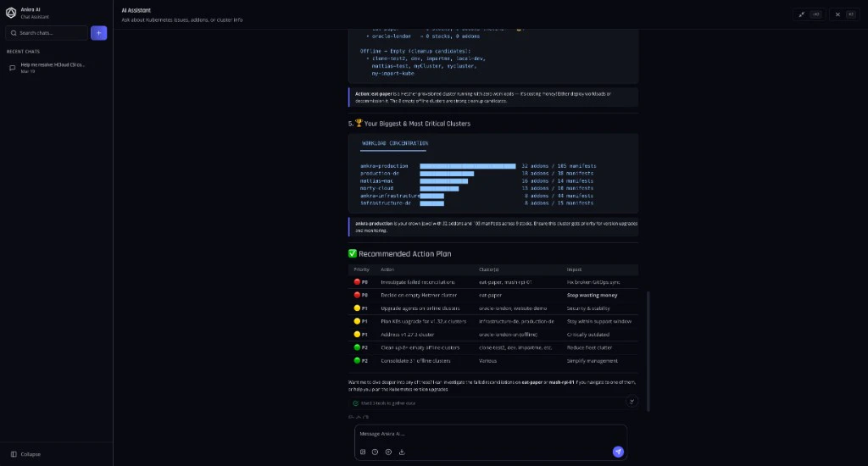Close the AI Assistant panel
The height and width of the screenshot is (466, 868).
tap(837, 14)
